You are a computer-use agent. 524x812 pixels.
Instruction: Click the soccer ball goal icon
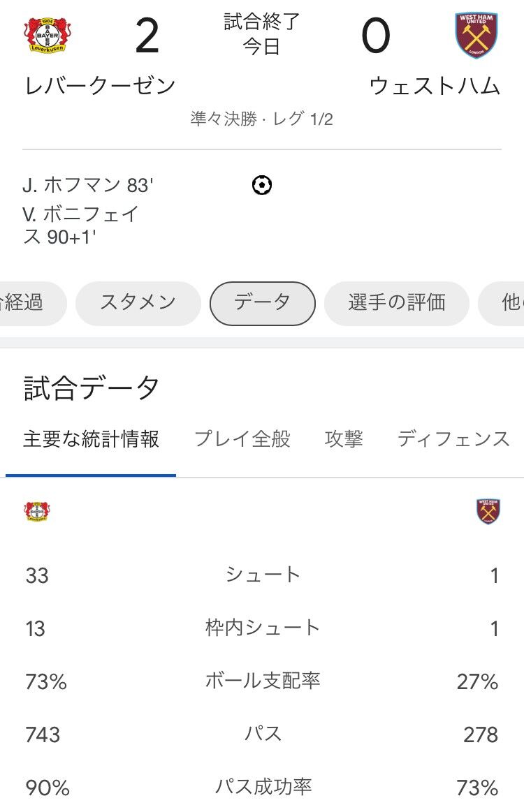pos(262,185)
